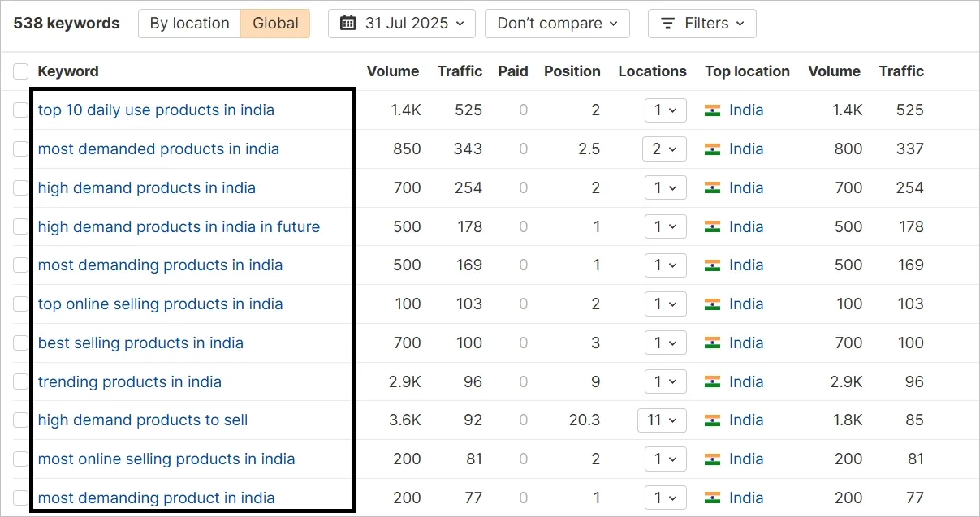
Task: Check the box for 'high demand products in india'
Action: point(20,187)
